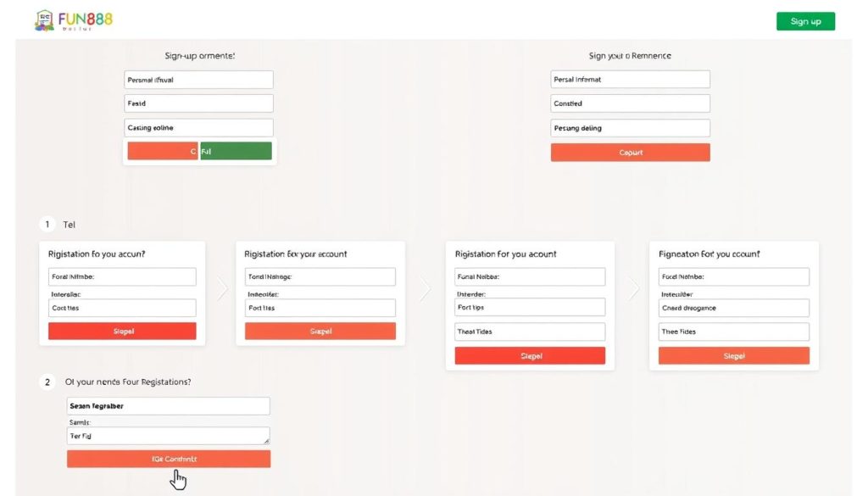Click chevron arrow after first registration card
This screenshot has height=496, width=868.
222,289
